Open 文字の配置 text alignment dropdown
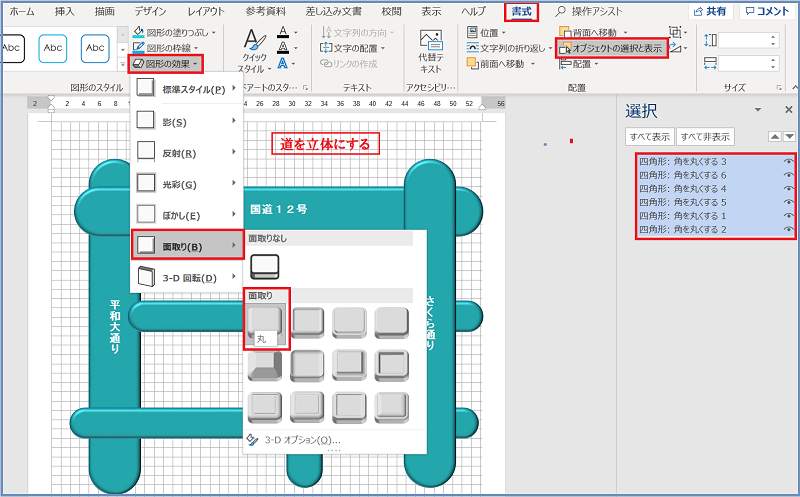 (353, 48)
